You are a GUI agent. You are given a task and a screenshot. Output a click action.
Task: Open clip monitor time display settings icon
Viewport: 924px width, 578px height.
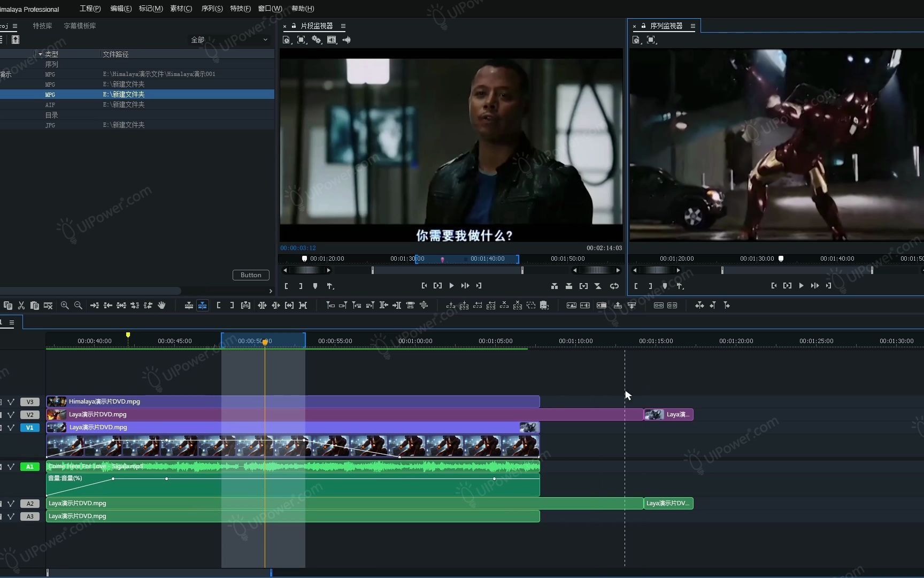point(287,40)
